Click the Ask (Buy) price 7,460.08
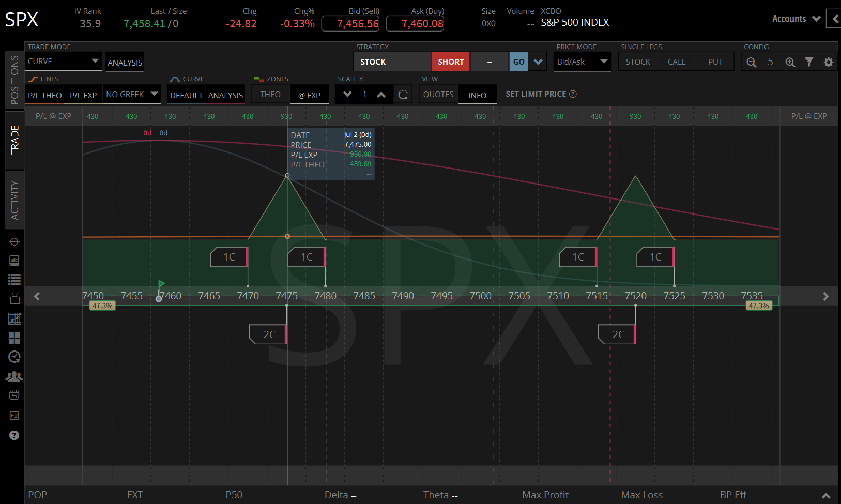 [415, 24]
